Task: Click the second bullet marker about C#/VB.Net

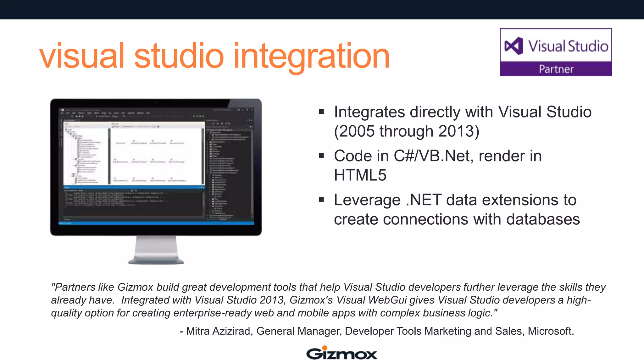Action: pos(321,156)
